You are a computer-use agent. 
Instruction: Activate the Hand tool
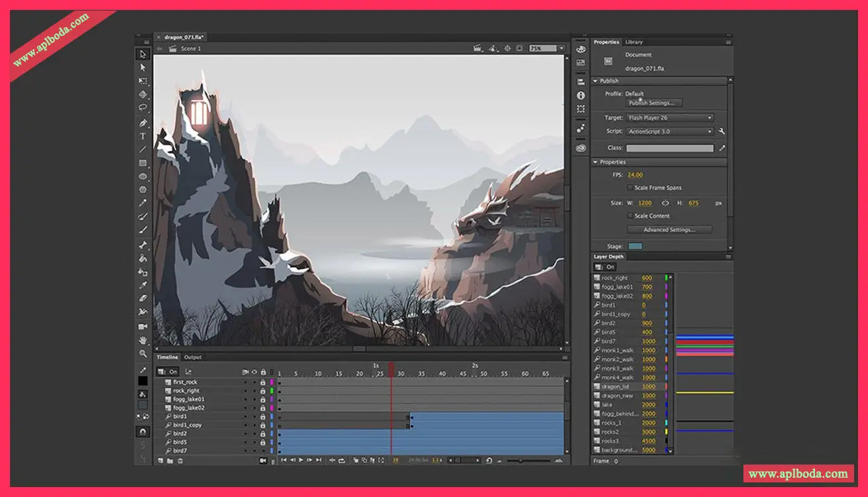(142, 340)
